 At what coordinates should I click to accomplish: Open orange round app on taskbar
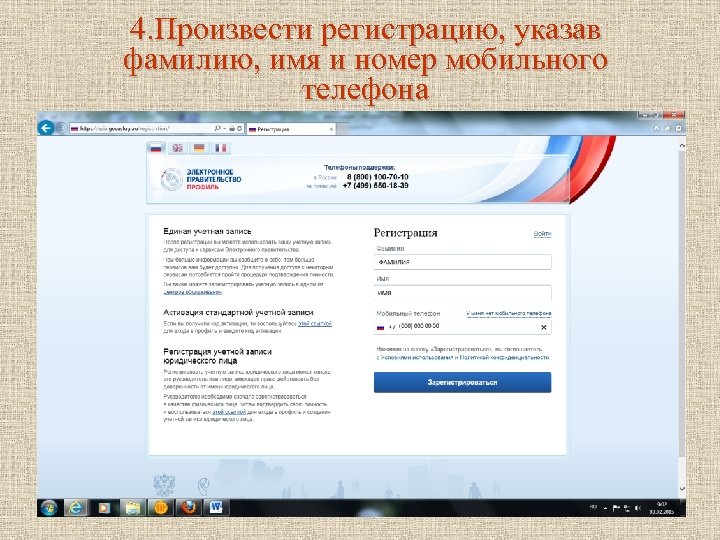(161, 508)
